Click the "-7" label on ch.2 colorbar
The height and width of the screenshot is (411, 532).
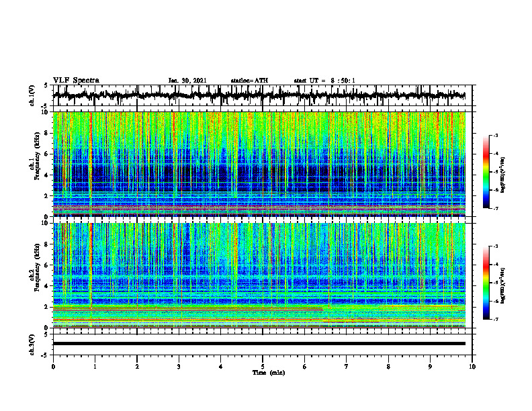pyautogui.click(x=496, y=319)
